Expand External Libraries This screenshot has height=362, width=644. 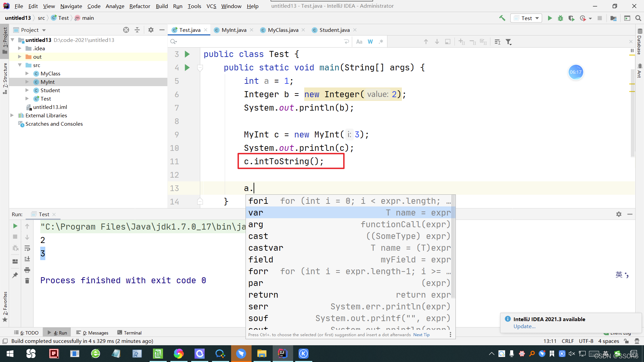12,115
